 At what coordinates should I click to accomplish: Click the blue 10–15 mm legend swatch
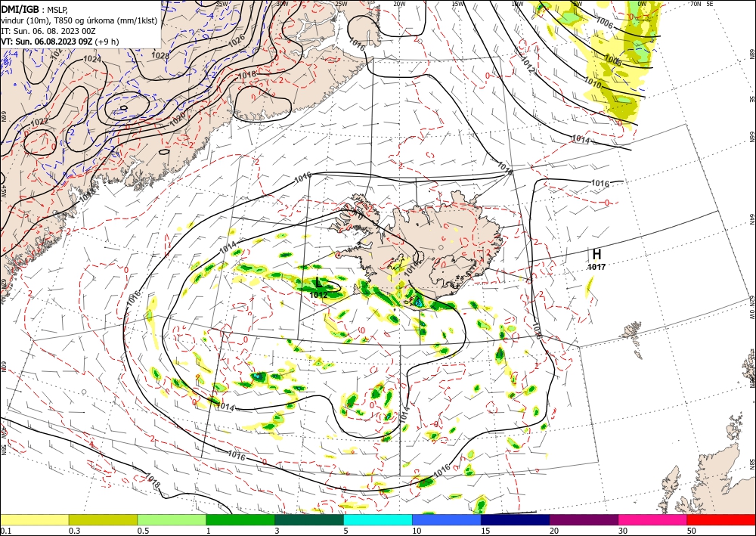point(447,519)
